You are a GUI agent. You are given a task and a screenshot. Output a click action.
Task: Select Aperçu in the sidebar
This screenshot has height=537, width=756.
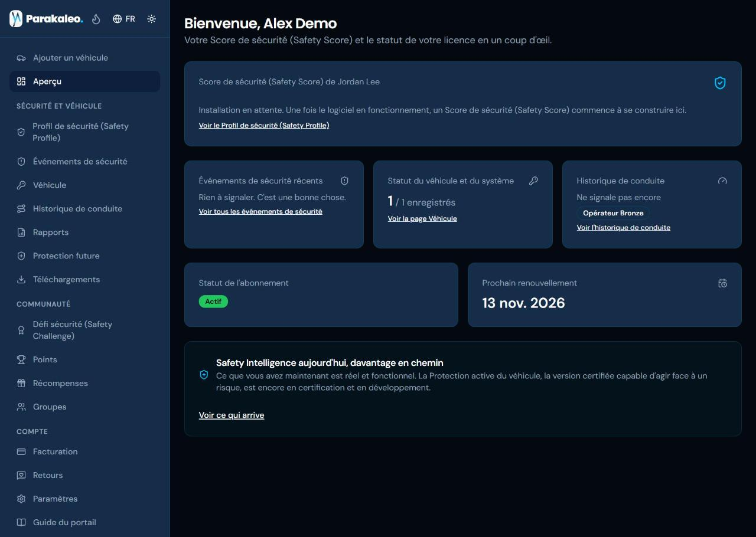pyautogui.click(x=84, y=81)
